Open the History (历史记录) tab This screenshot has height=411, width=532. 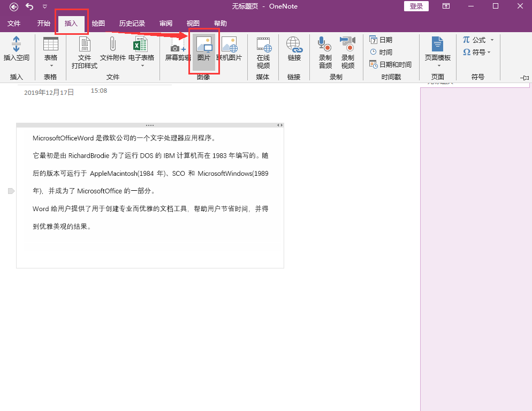click(x=132, y=24)
